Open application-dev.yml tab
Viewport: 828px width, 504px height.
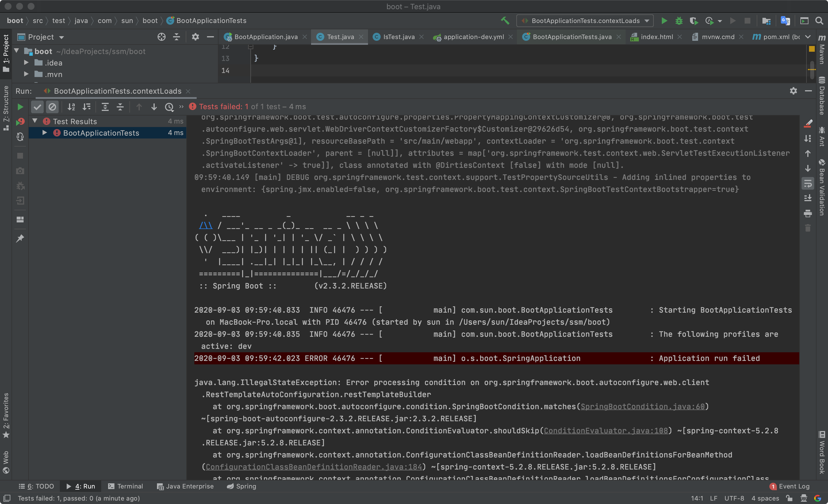pyautogui.click(x=473, y=37)
